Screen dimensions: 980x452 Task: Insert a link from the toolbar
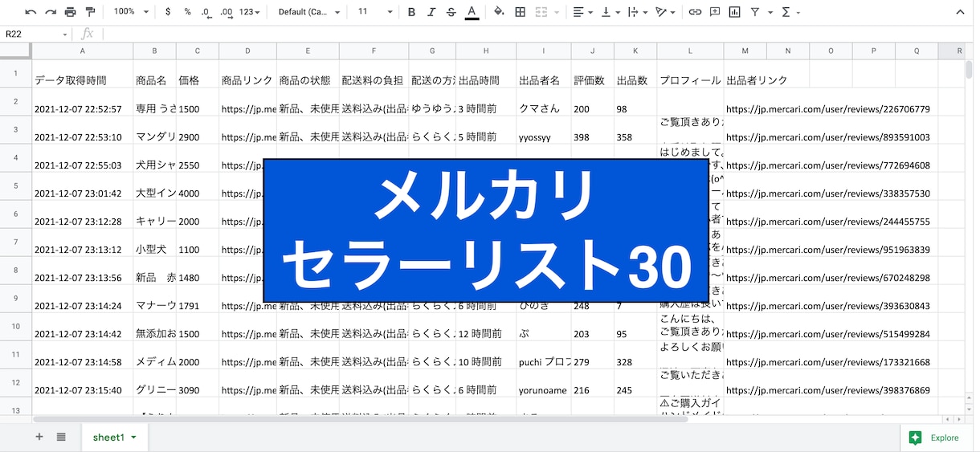[x=695, y=12]
